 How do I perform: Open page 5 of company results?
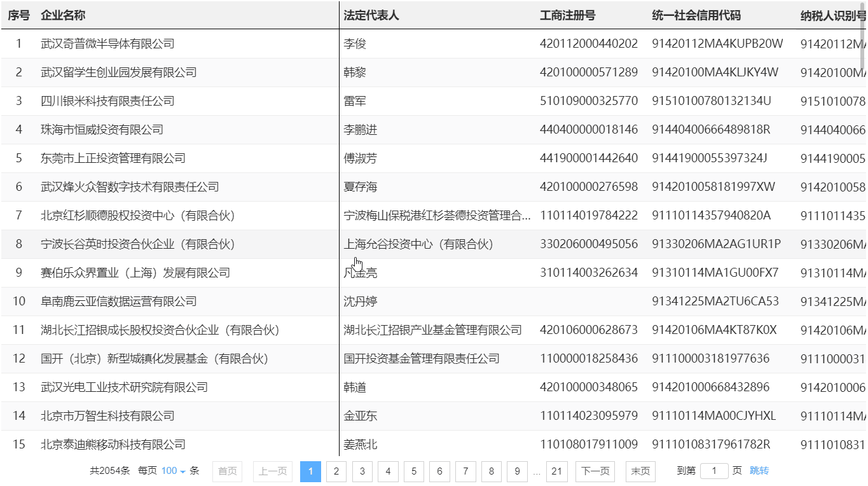(413, 471)
